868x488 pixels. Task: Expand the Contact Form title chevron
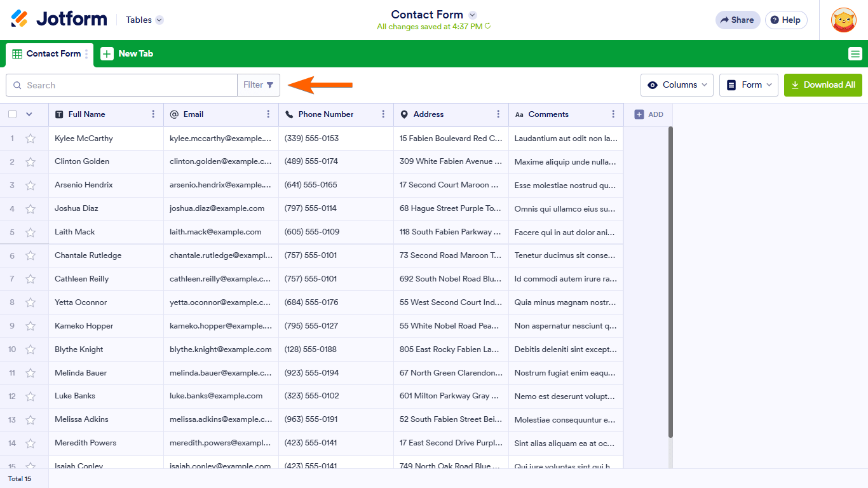472,15
